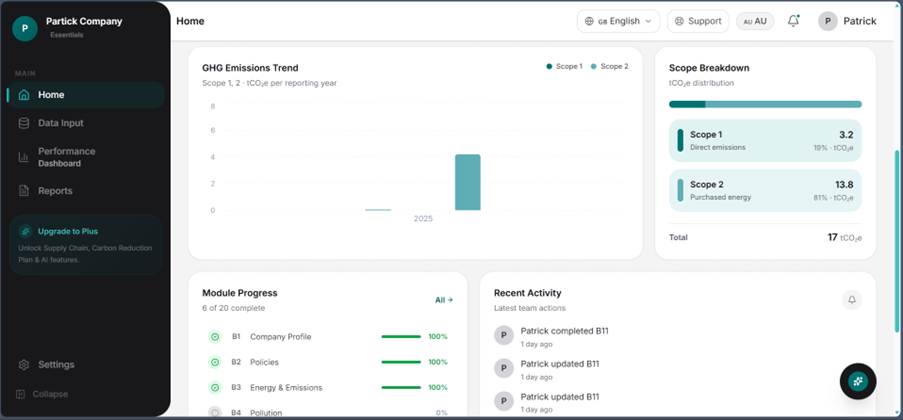Click the page vertical scrollbar
The image size is (903, 420).
click(x=896, y=241)
